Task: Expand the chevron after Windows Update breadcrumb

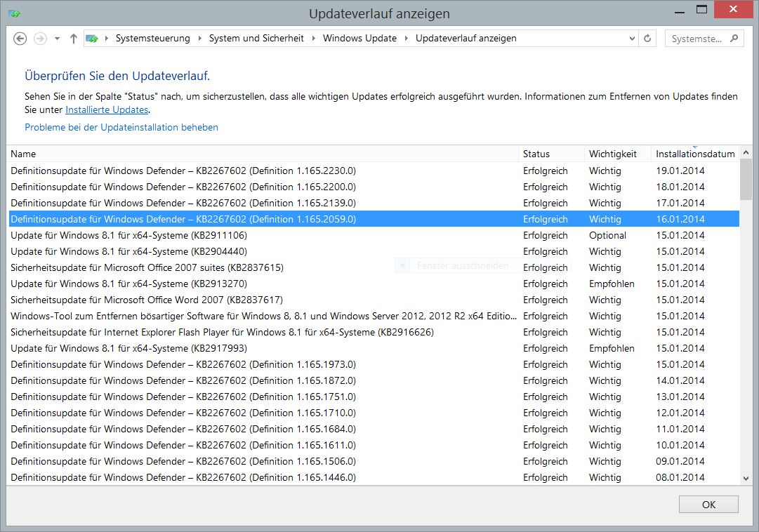Action: tap(406, 38)
